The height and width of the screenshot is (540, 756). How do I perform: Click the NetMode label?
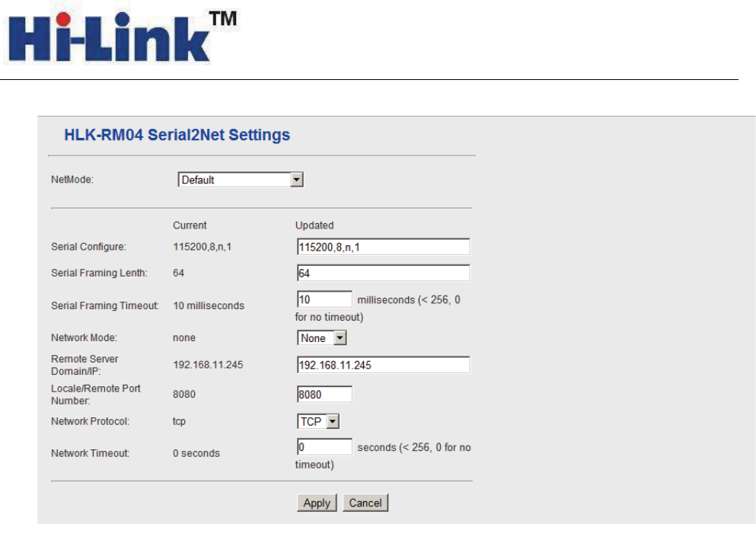click(72, 180)
